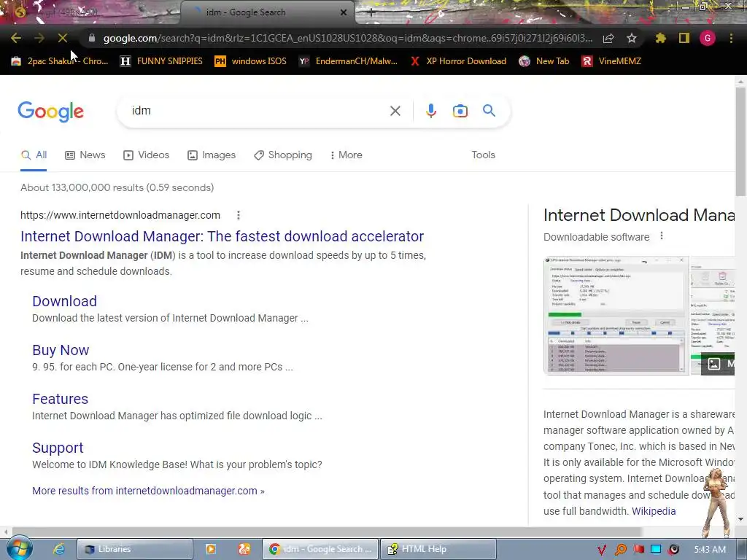This screenshot has width=747, height=560.
Task: Open HTML Help taskbar window
Action: click(438, 550)
